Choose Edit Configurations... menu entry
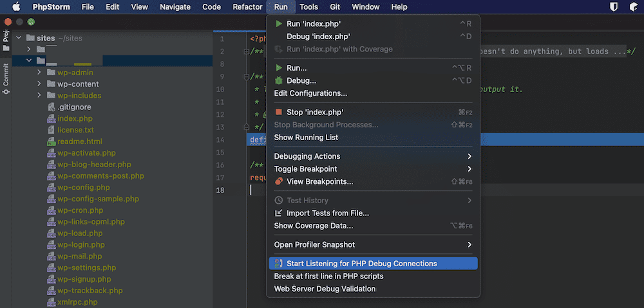The image size is (644, 308). click(310, 93)
